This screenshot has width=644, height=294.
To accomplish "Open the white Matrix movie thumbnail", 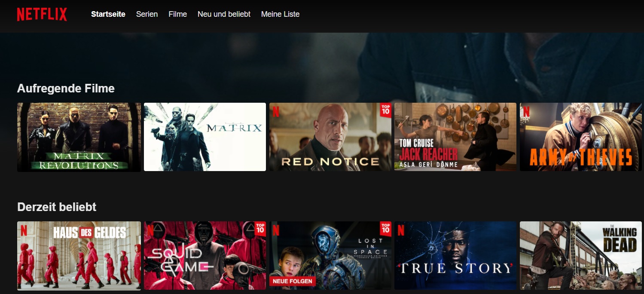I will [x=205, y=137].
